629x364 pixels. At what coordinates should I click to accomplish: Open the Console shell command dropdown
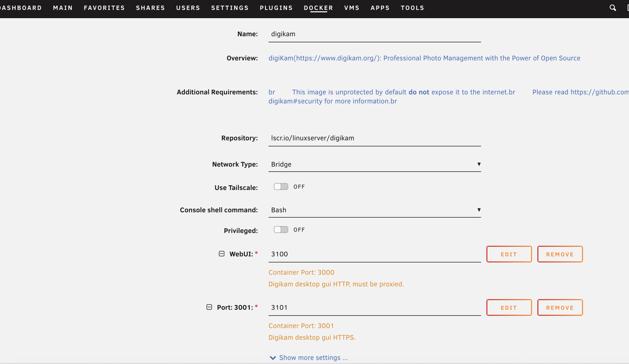point(374,210)
